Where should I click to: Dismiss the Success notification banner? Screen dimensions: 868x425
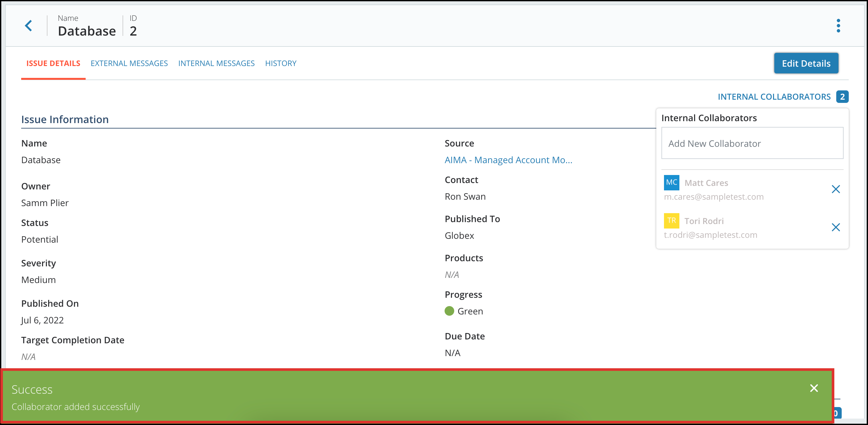tap(814, 388)
